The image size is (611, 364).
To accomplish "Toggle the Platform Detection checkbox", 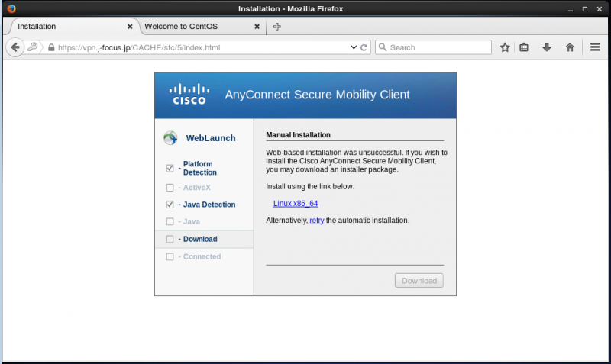I will (x=170, y=168).
